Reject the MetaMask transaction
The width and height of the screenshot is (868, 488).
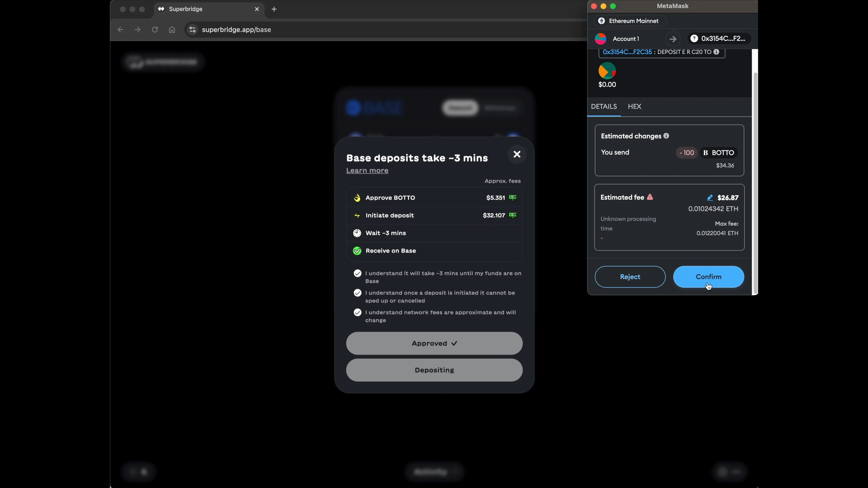pos(630,277)
